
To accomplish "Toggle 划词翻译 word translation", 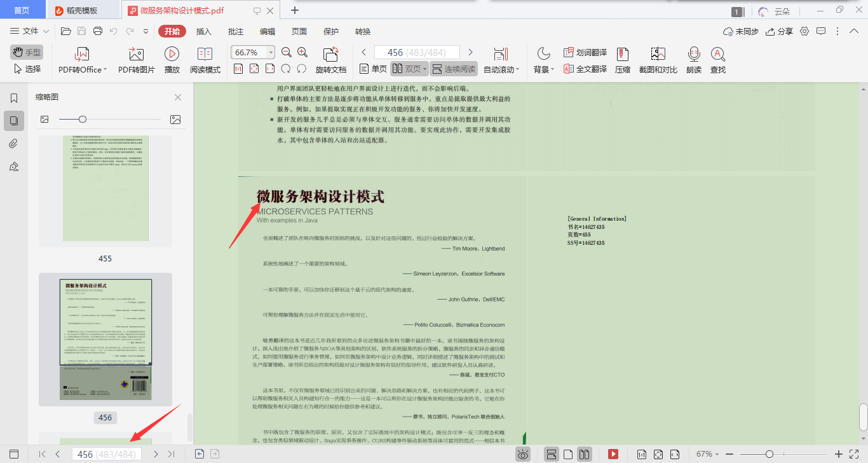I will pos(585,52).
